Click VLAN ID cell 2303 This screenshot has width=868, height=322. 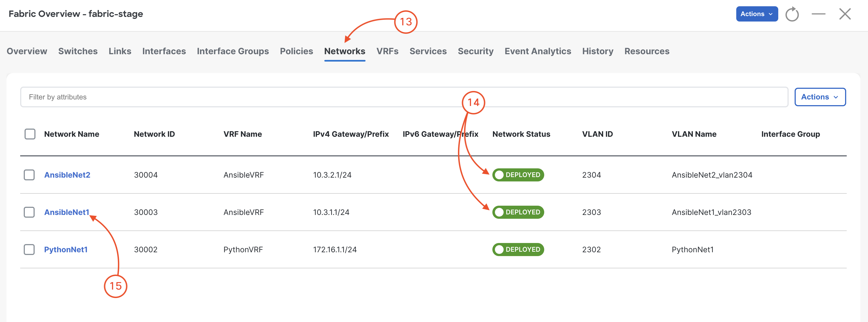[592, 212]
